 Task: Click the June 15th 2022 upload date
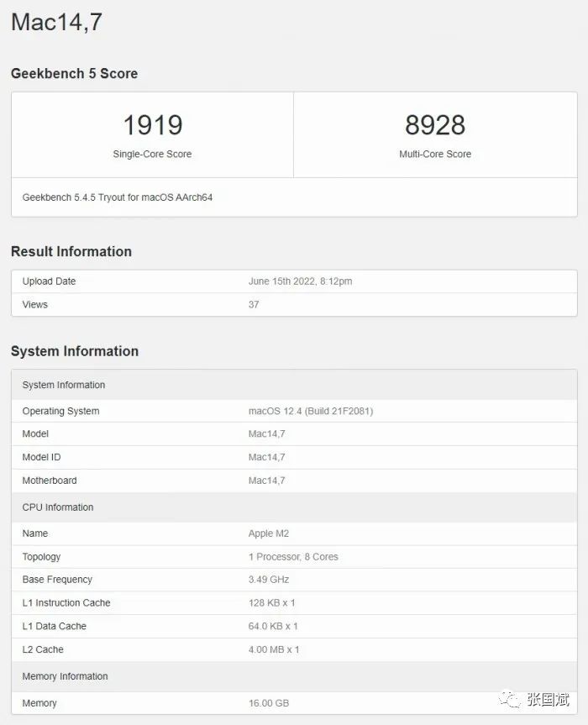pos(300,281)
